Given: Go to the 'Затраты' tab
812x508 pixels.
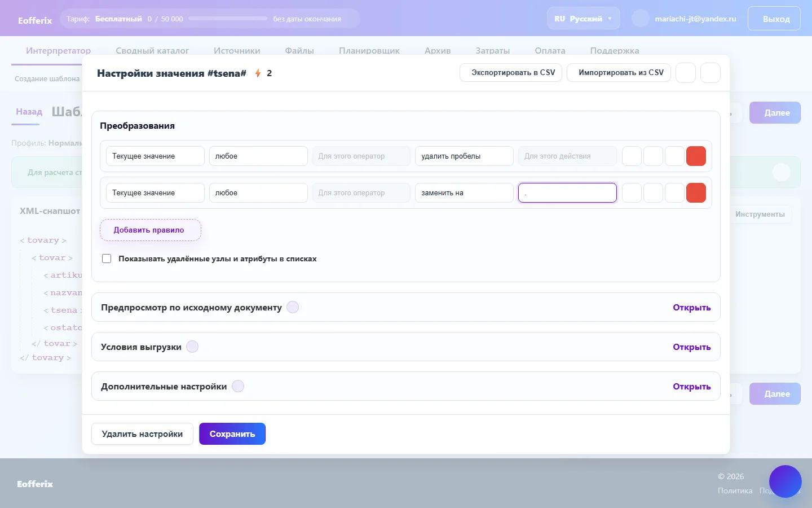Looking at the screenshot, I should [x=492, y=51].
